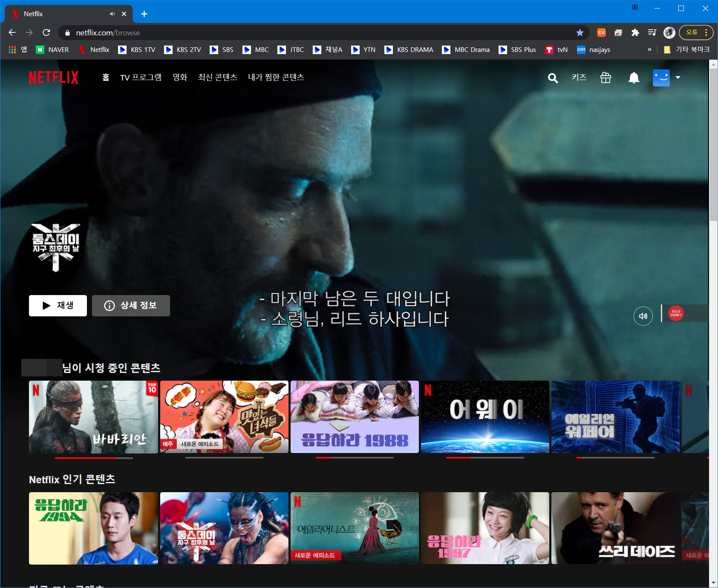Click the address bar URL

pyautogui.click(x=108, y=32)
